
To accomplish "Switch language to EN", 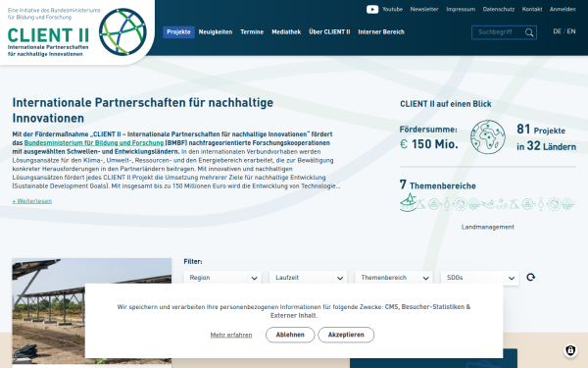I will (571, 31).
